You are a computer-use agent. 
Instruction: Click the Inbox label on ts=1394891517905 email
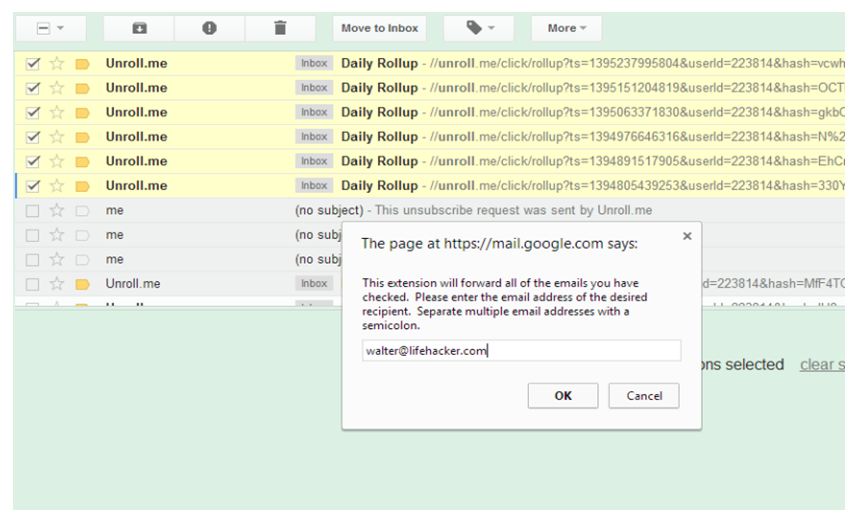(314, 161)
